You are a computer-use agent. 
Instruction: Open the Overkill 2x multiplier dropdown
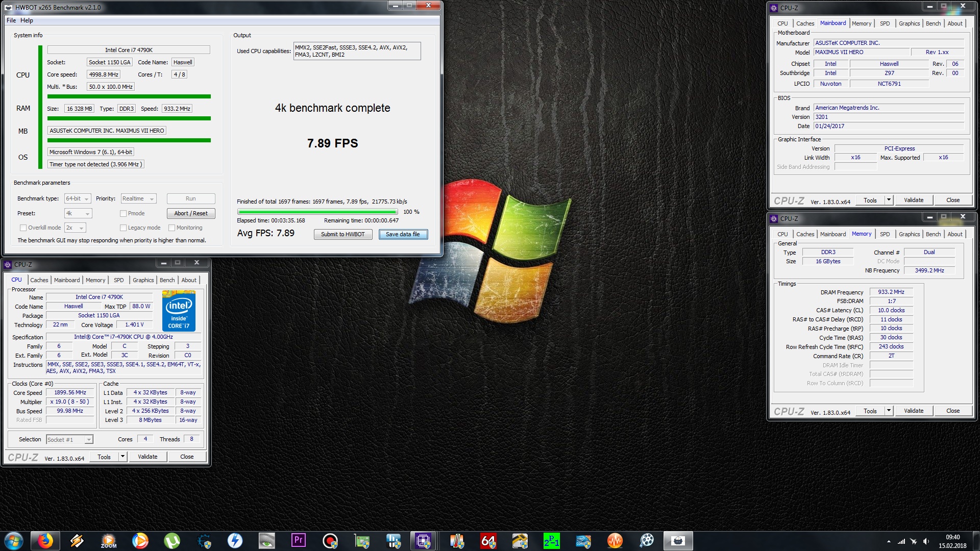point(75,228)
